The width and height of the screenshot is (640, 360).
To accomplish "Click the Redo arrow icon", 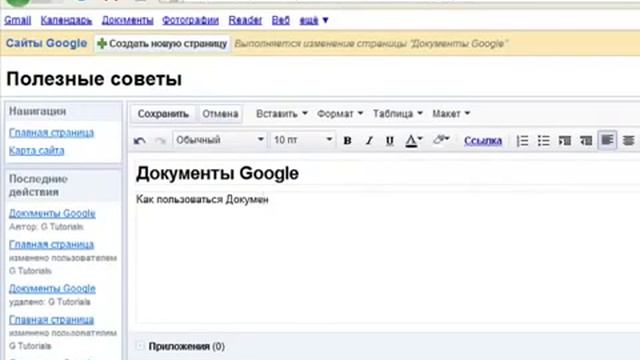I will click(160, 141).
